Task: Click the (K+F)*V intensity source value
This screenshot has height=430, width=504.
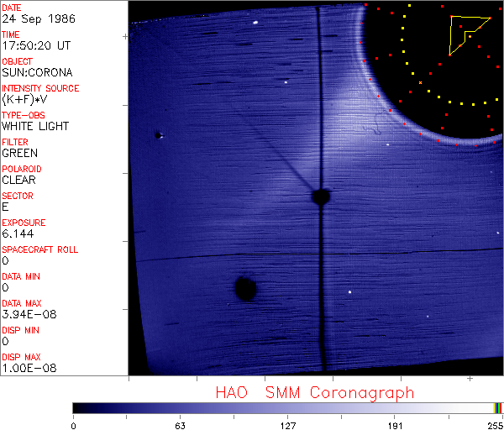Action: coord(24,99)
